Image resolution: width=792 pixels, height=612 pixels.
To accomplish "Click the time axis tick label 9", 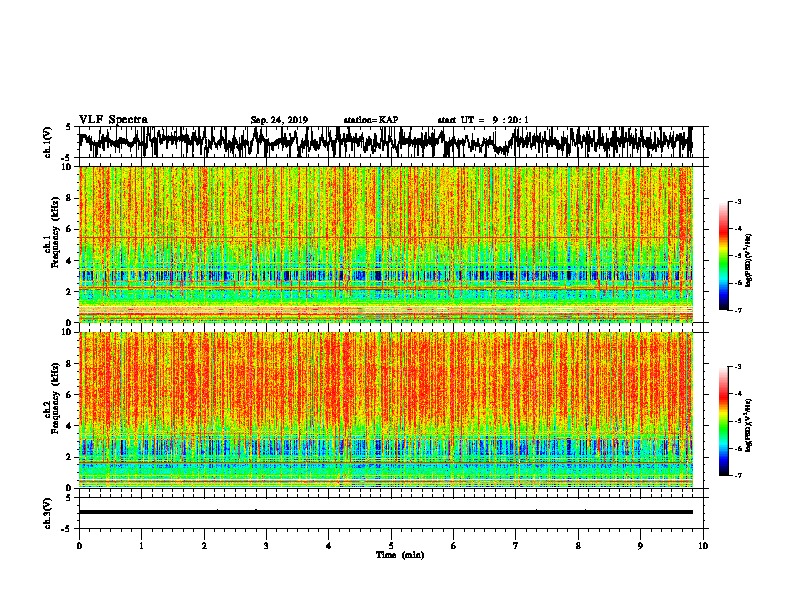I will (640, 546).
